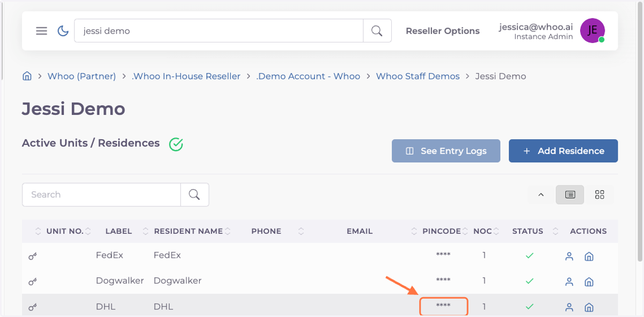Screen dimensions: 644x317
Task: Reveal Dogwalker row pincode
Action: tap(443, 280)
